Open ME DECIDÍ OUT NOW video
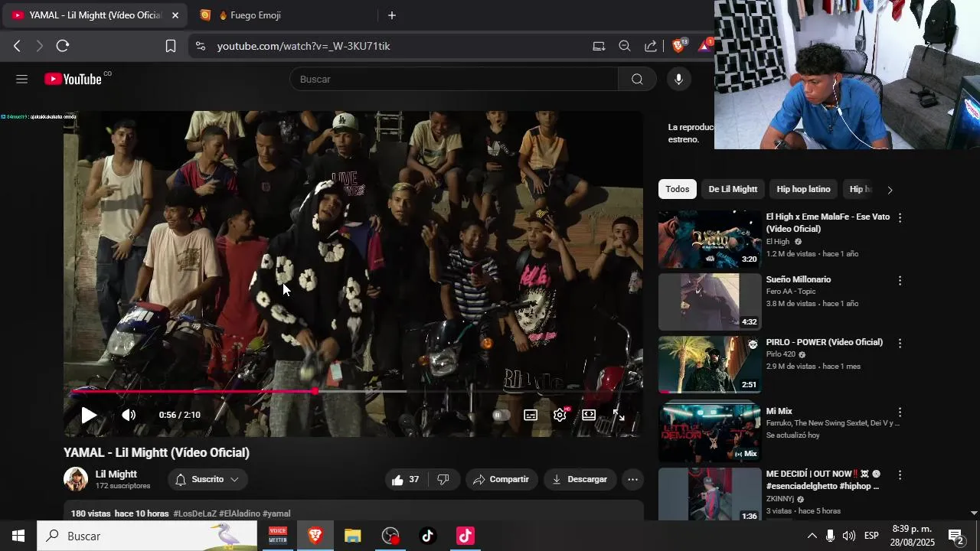980x551 pixels. point(710,494)
